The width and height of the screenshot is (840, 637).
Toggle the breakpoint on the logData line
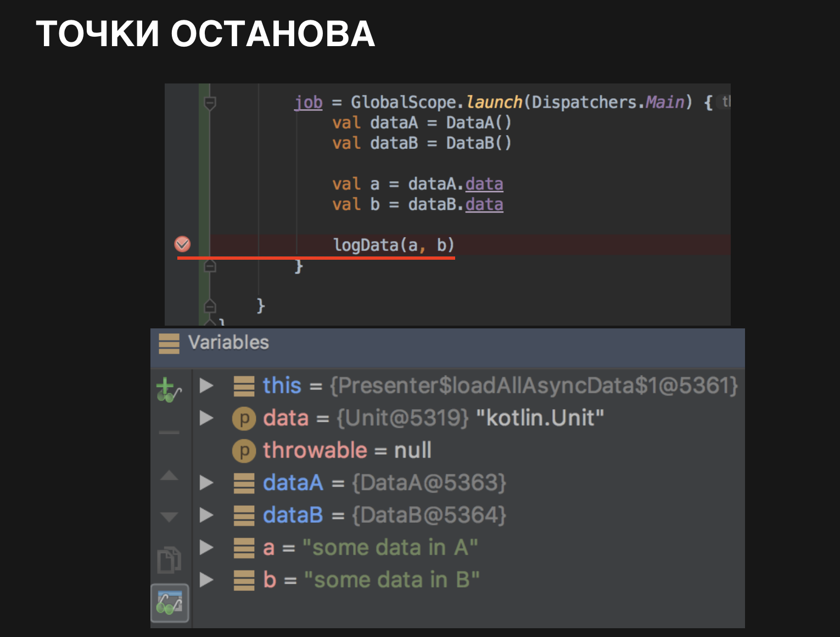(183, 243)
